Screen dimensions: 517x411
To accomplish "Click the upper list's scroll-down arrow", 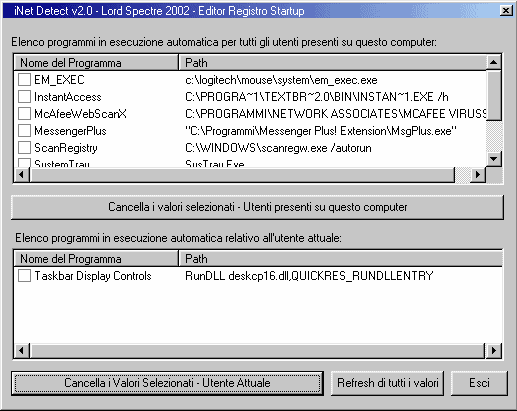I will point(494,158).
